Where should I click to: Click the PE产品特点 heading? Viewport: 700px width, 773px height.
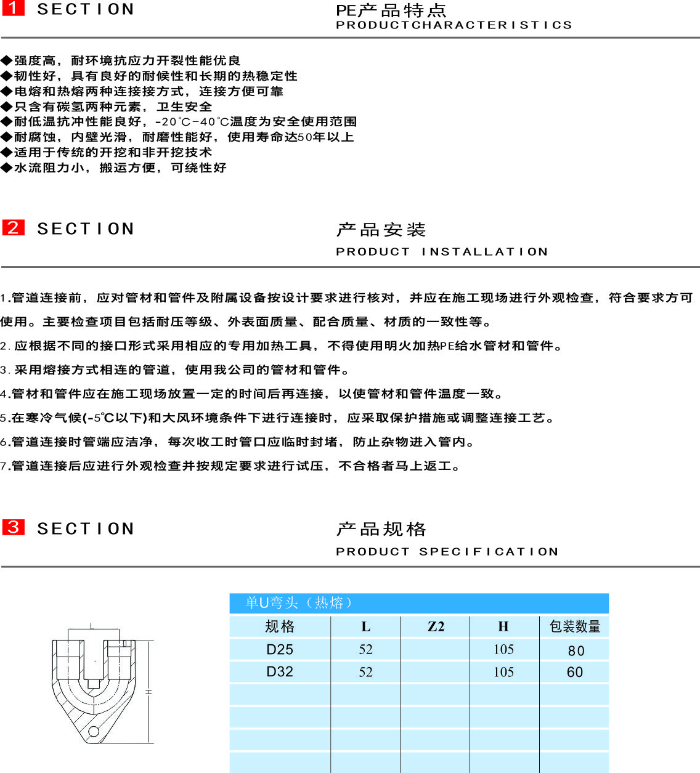click(391, 10)
